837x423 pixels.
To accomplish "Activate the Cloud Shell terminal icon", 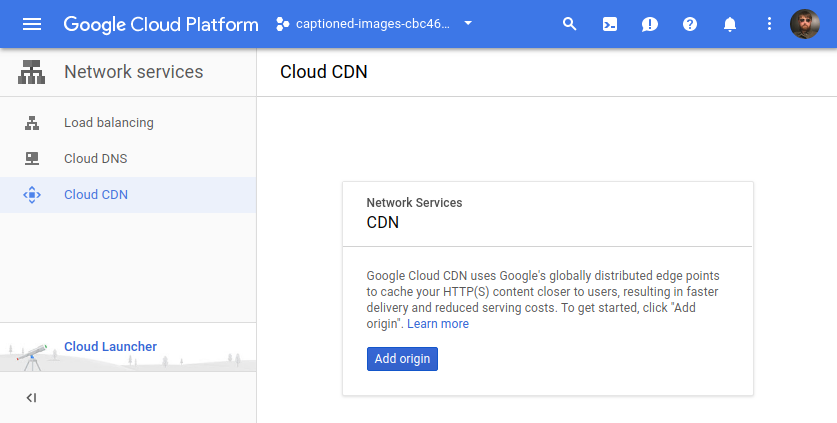I will (x=610, y=24).
